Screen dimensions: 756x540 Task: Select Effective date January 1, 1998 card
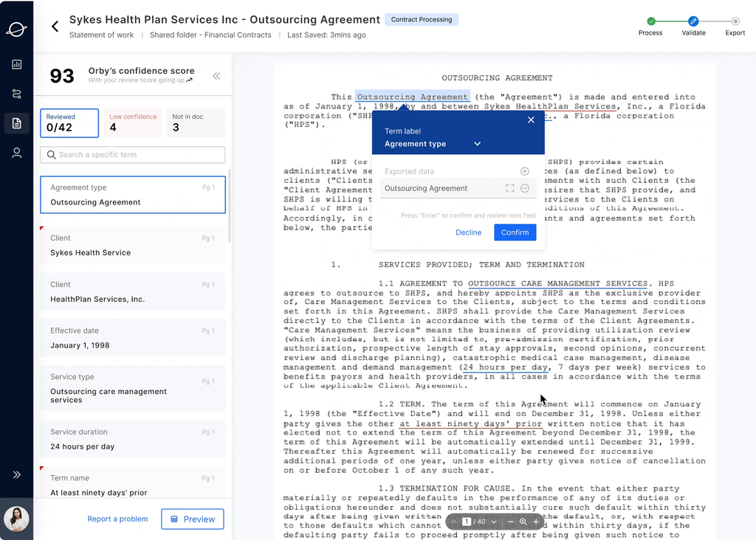(133, 338)
